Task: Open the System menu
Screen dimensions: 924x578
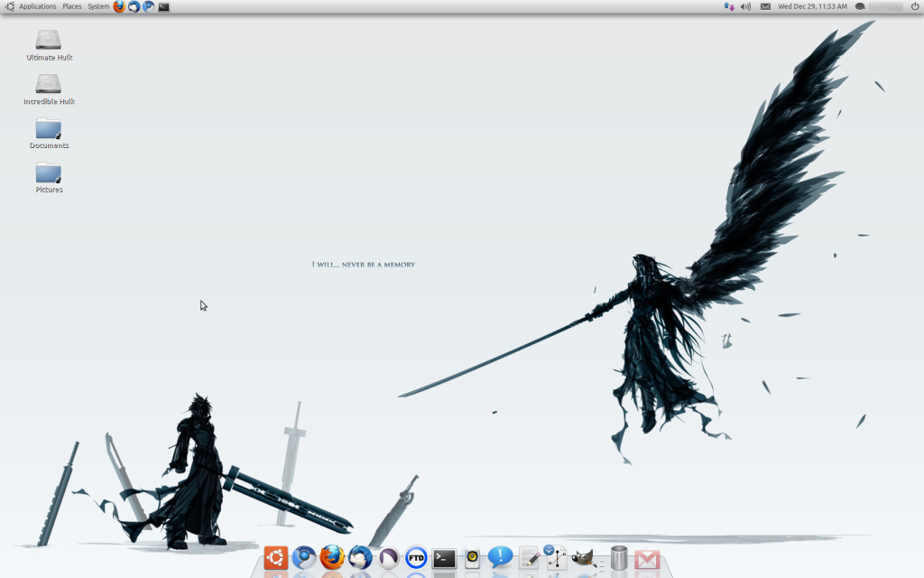Action: click(x=98, y=6)
